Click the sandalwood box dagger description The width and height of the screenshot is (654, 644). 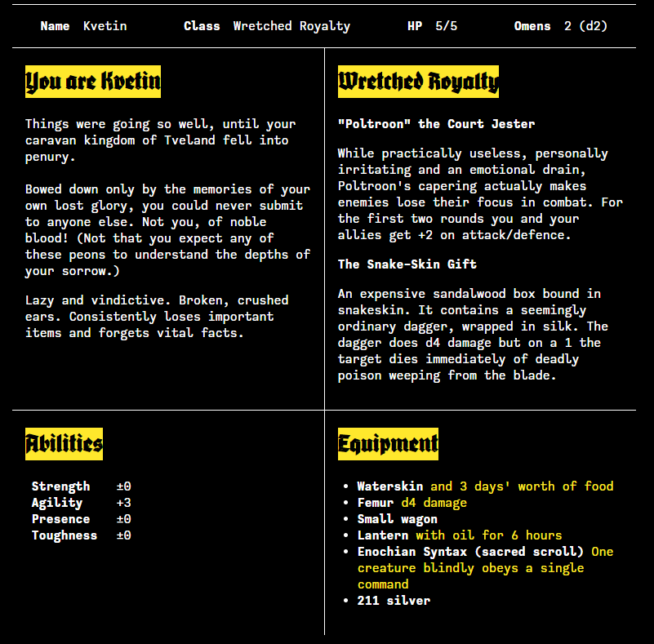pos(473,335)
